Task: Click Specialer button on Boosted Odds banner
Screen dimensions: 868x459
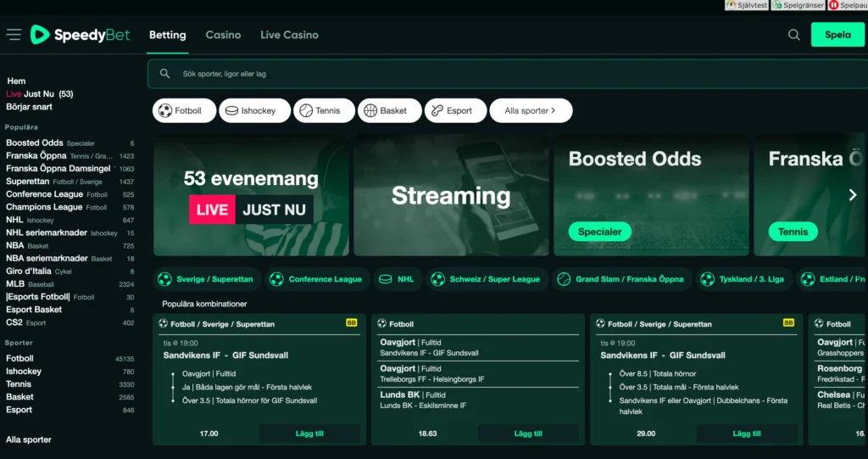Action: pos(599,232)
